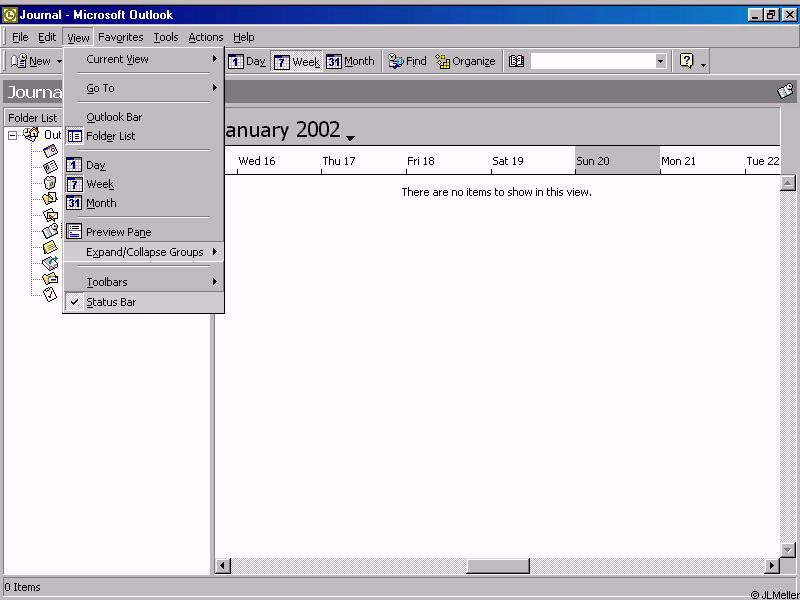The width and height of the screenshot is (800, 600).
Task: Open the yellow Notes folder icon
Action: click(x=50, y=247)
